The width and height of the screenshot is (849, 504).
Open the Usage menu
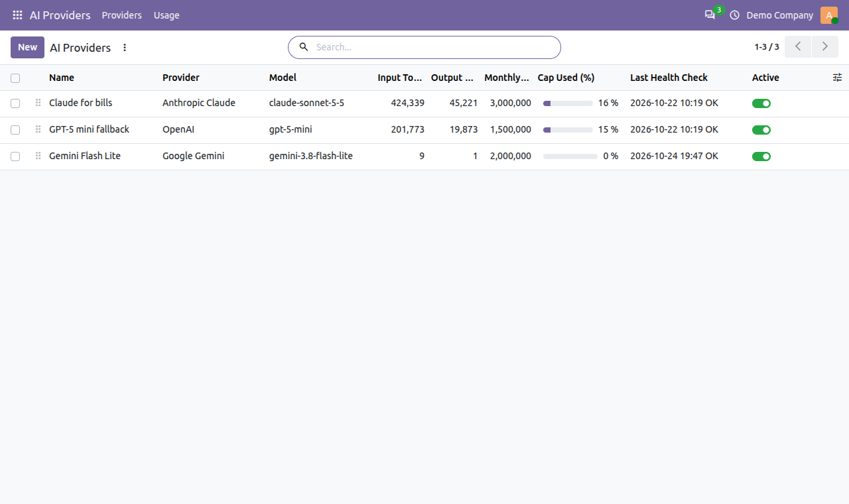point(166,15)
